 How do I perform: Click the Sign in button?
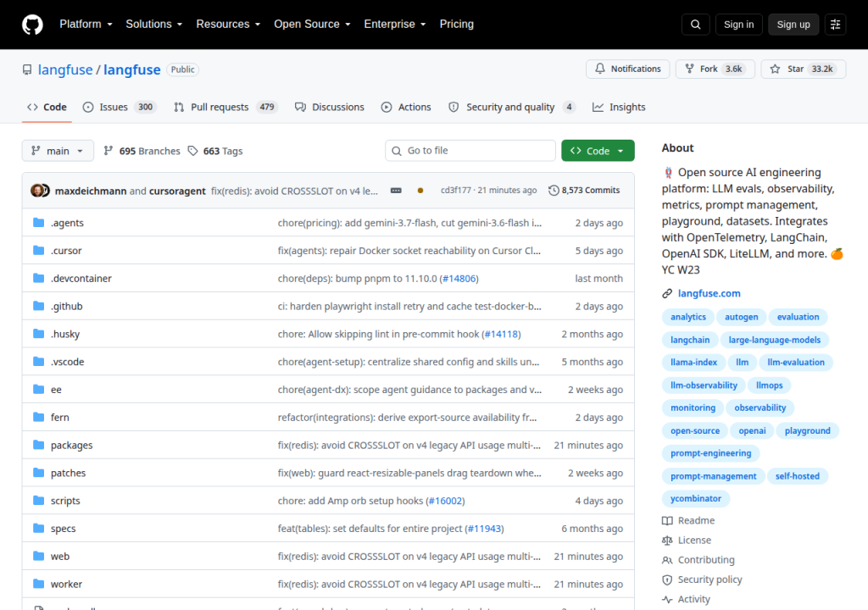pos(738,25)
